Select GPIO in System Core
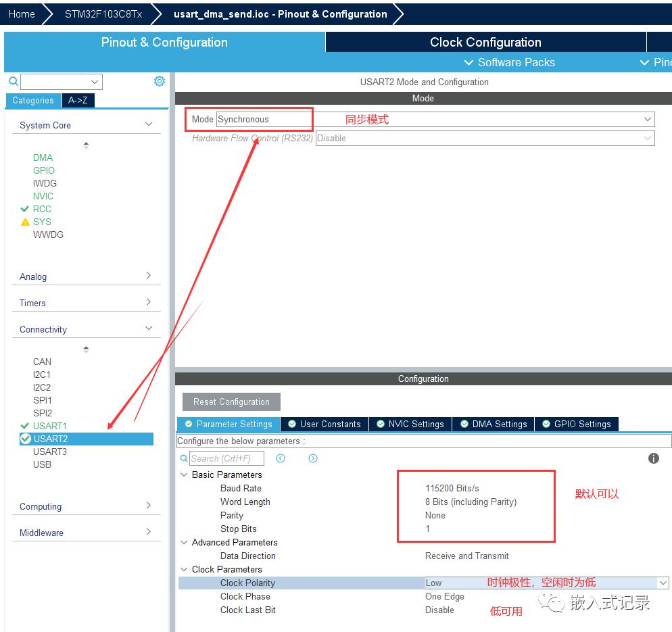The width and height of the screenshot is (672, 632). pos(44,170)
